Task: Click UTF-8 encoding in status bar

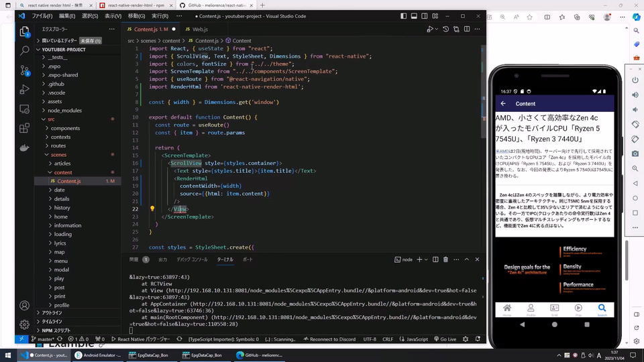Action: (370, 339)
